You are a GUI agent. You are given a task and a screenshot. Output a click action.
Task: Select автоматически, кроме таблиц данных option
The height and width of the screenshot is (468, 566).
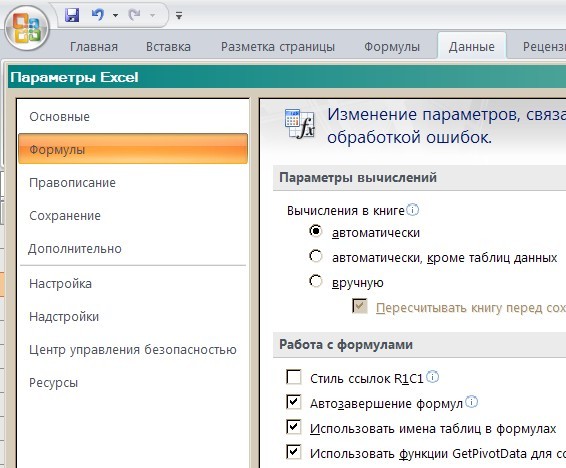(315, 256)
